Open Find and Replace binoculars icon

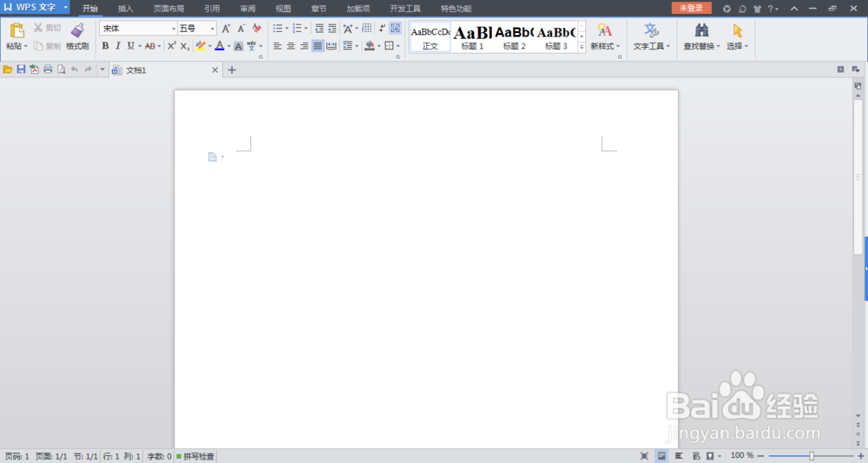pos(701,30)
